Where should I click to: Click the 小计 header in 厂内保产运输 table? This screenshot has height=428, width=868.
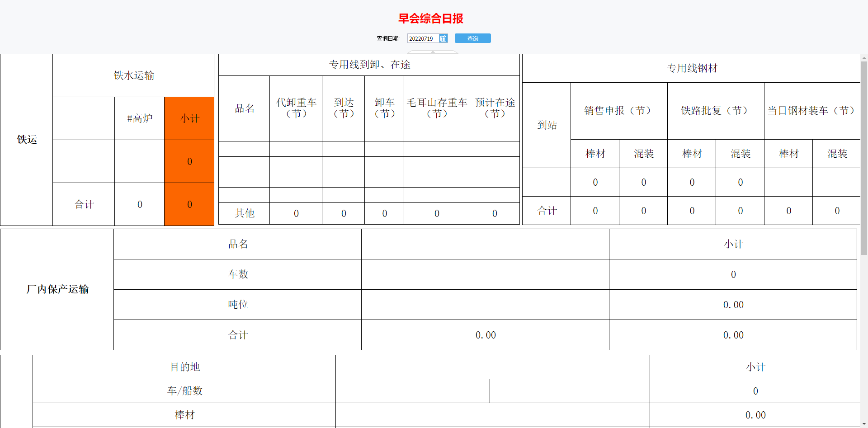click(x=733, y=244)
